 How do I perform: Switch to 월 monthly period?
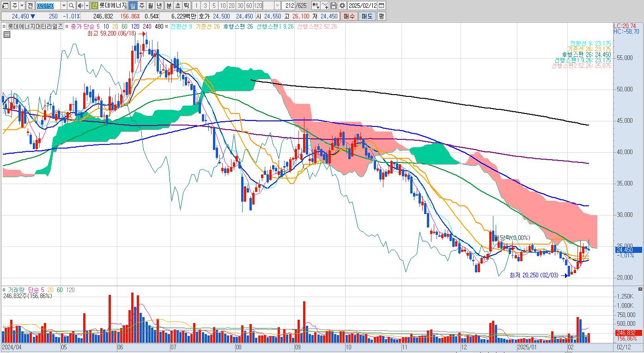(150, 6)
